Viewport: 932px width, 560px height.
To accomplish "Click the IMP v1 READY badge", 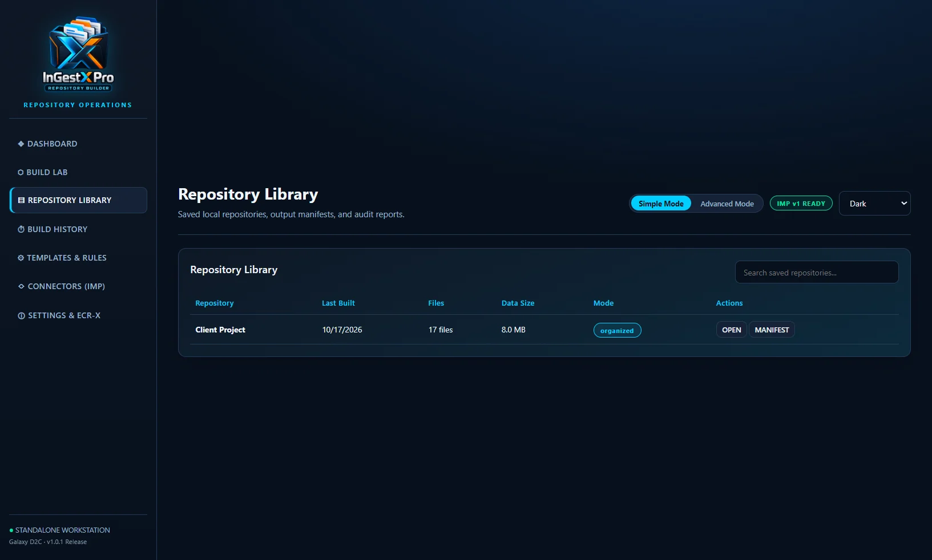I will (x=801, y=204).
